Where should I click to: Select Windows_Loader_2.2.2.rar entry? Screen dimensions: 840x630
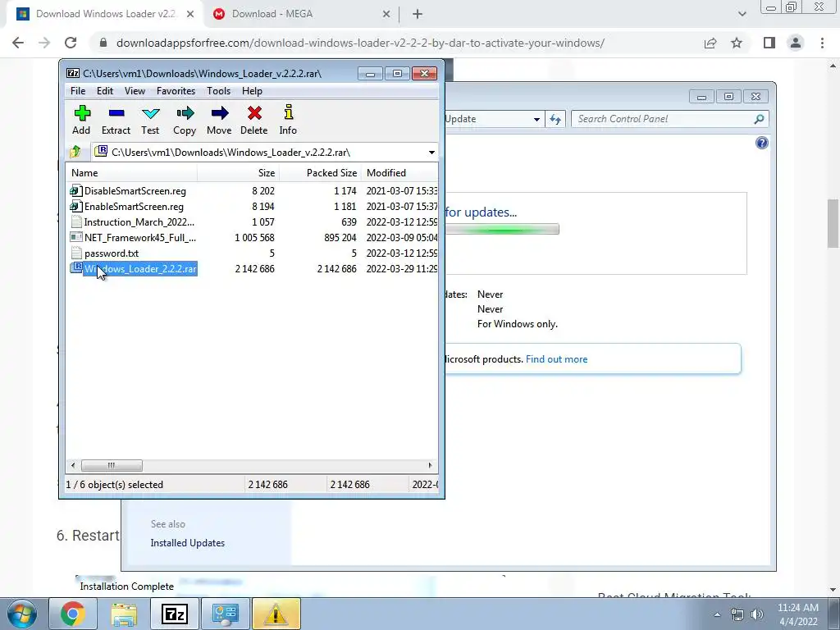[x=139, y=268]
